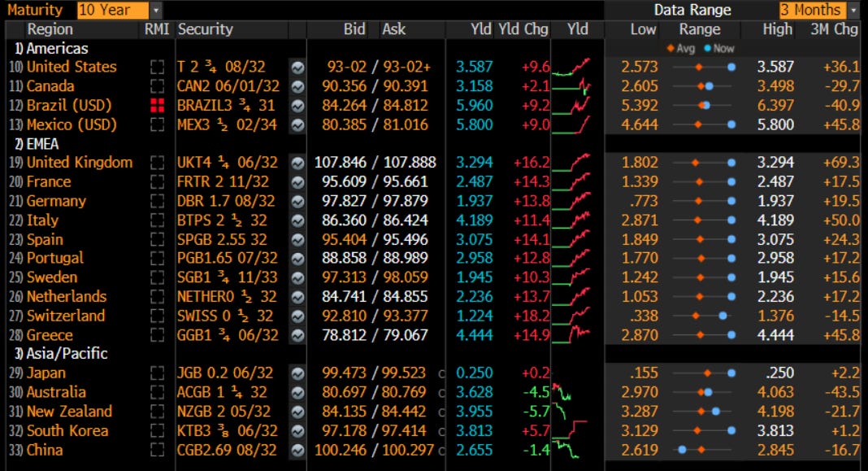Open chart icon for Canada bond
Image resolution: width=868 pixels, height=471 pixels.
pos(297,86)
